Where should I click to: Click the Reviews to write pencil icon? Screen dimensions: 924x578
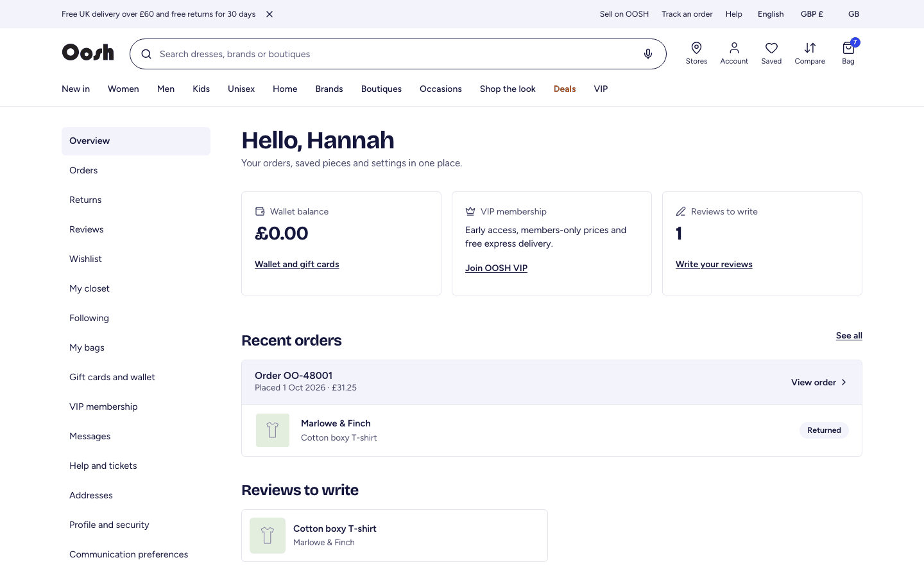coord(681,211)
